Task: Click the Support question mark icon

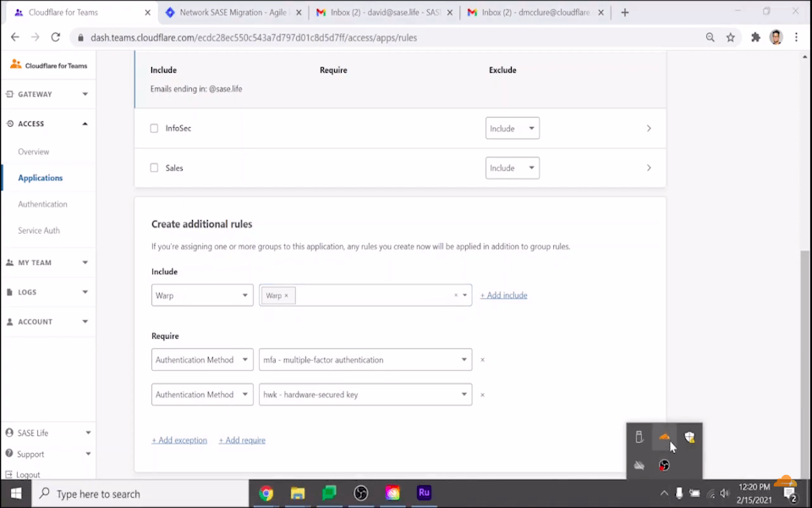Action: click(x=9, y=454)
